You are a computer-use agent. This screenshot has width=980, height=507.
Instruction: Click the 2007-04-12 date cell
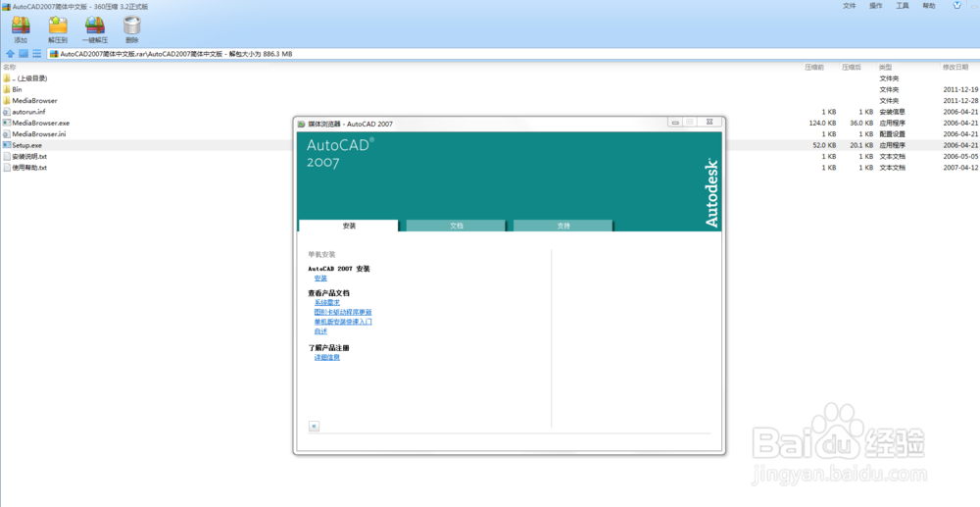tap(960, 168)
